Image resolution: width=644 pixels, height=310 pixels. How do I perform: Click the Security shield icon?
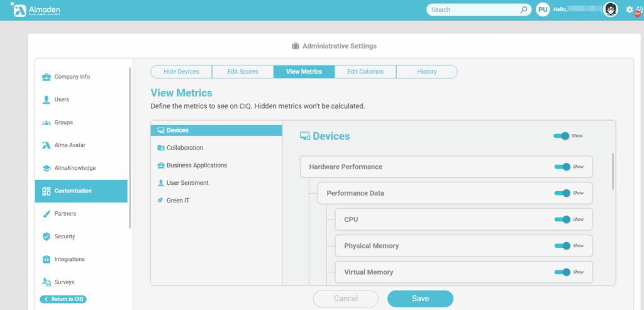[47, 237]
